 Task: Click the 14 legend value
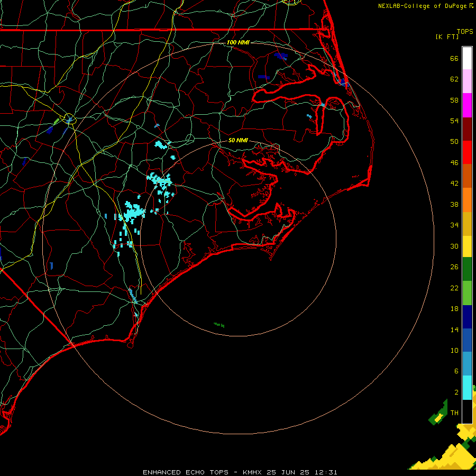point(454,329)
